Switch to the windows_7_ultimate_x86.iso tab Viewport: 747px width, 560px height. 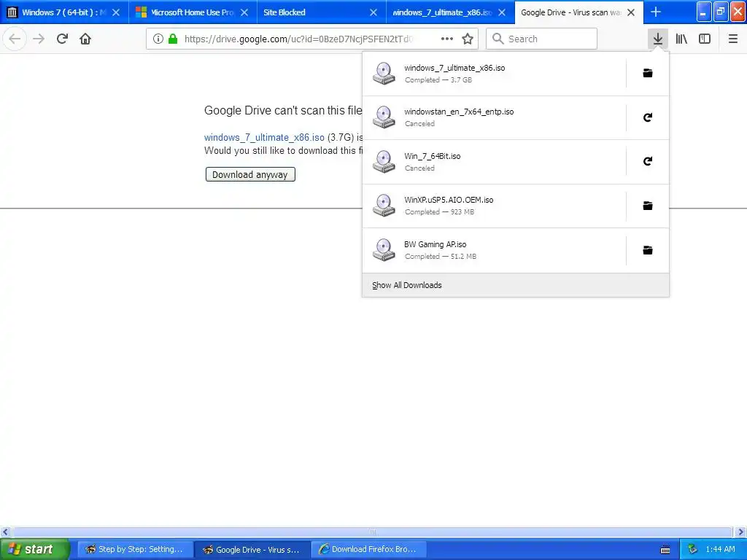click(x=450, y=12)
